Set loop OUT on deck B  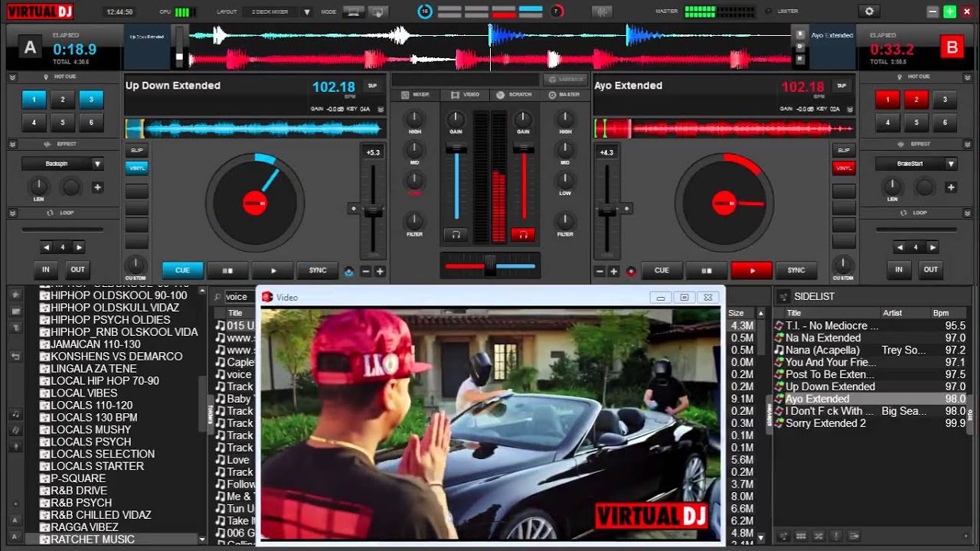pyautogui.click(x=931, y=269)
